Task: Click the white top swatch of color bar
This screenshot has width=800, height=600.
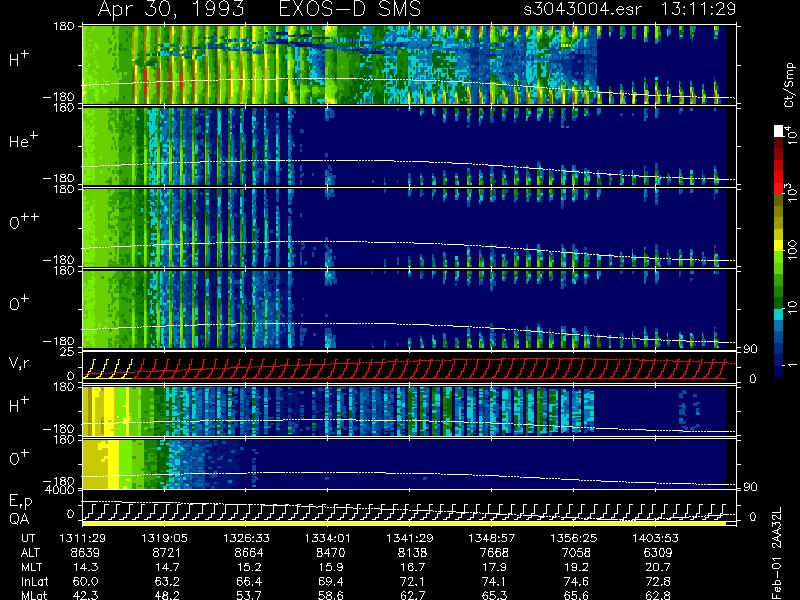Action: point(779,131)
